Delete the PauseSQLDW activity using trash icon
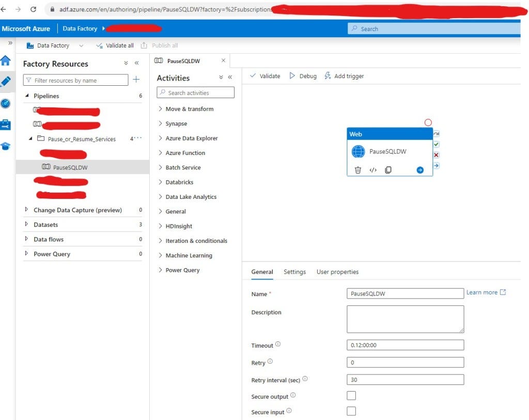 [357, 169]
